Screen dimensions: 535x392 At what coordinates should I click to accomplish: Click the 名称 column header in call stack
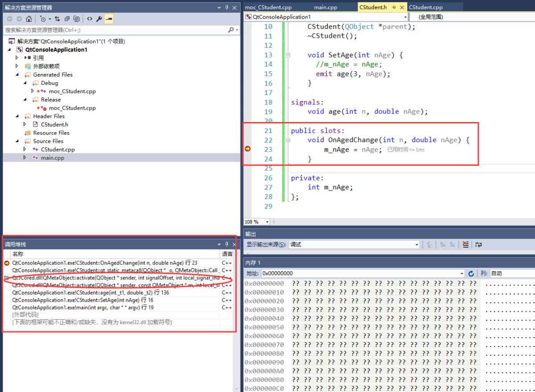(115, 254)
